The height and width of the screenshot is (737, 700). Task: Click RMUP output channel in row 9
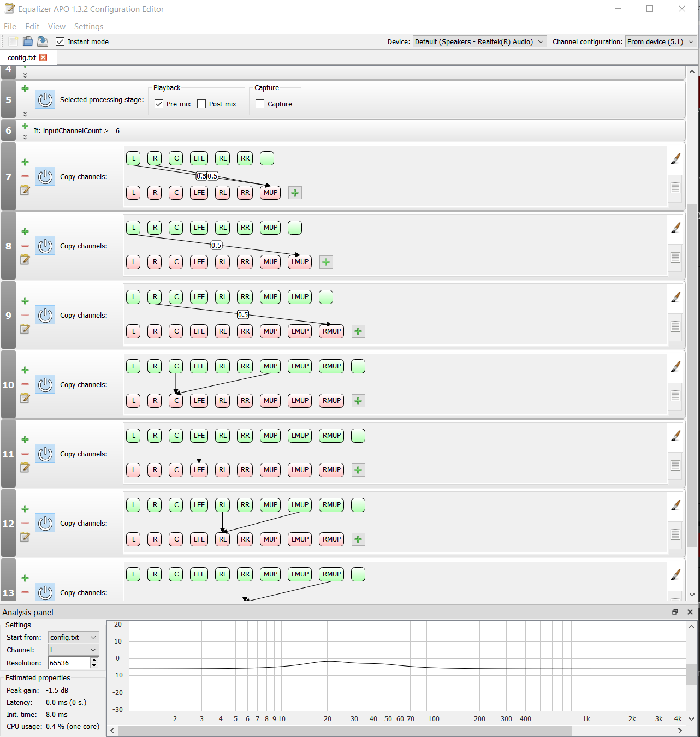(331, 331)
